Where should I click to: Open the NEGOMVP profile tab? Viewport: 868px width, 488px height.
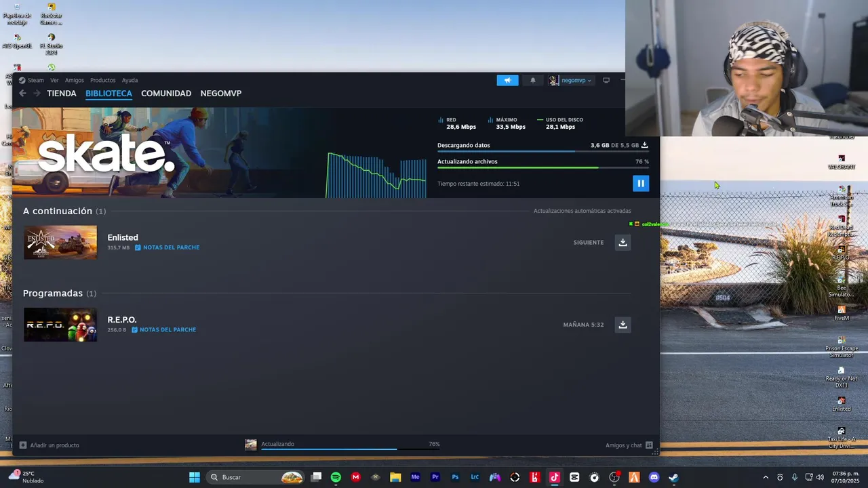tap(221, 94)
